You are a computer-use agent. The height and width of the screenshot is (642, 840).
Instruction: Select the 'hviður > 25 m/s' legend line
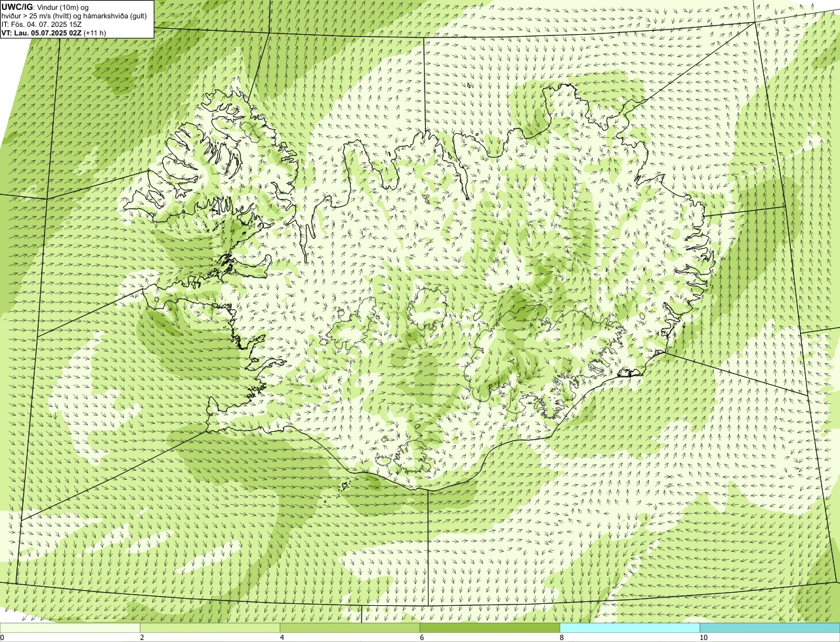click(x=74, y=15)
